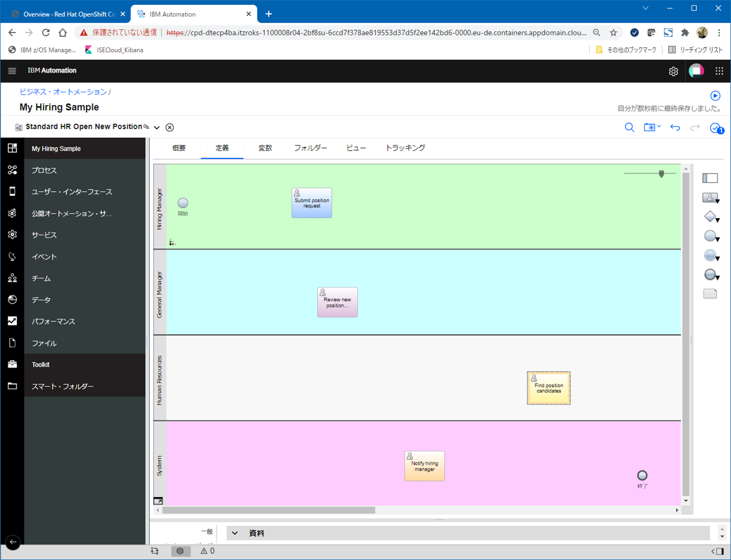Viewport: 731px width, 560px height.
Task: Click the Processes sidebar icon
Action: 12,170
